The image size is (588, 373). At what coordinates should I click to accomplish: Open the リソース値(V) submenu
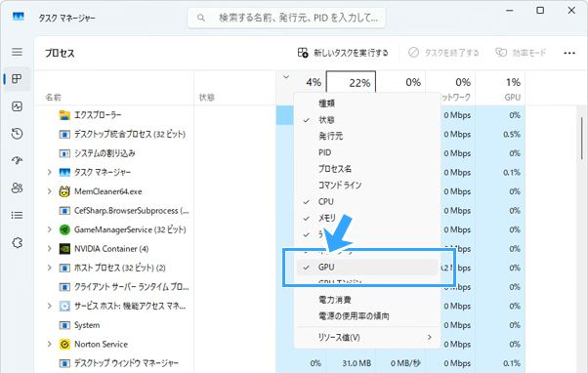366,338
